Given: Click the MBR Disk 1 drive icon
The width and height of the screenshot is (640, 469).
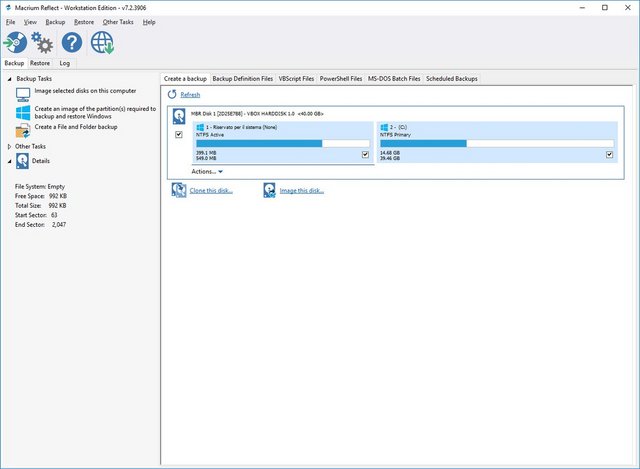Looking at the screenshot, I should pyautogui.click(x=179, y=116).
